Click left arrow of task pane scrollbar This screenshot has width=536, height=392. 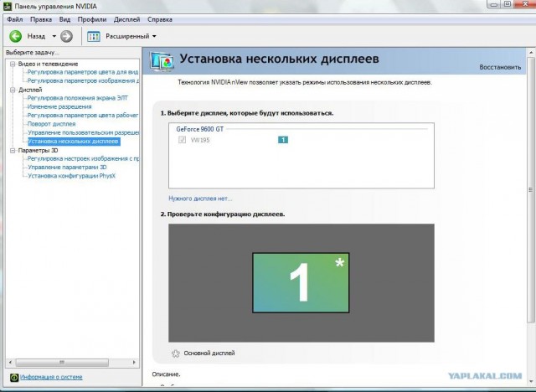[x=10, y=363]
